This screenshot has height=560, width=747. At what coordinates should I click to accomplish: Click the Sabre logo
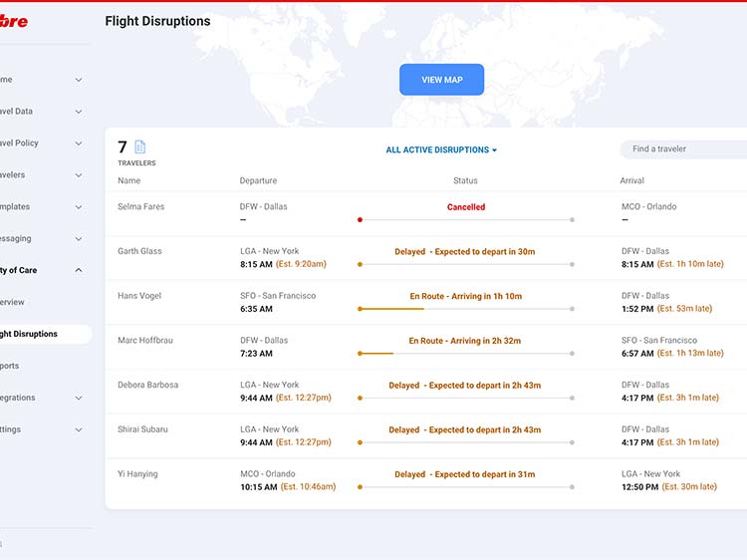[x=13, y=21]
